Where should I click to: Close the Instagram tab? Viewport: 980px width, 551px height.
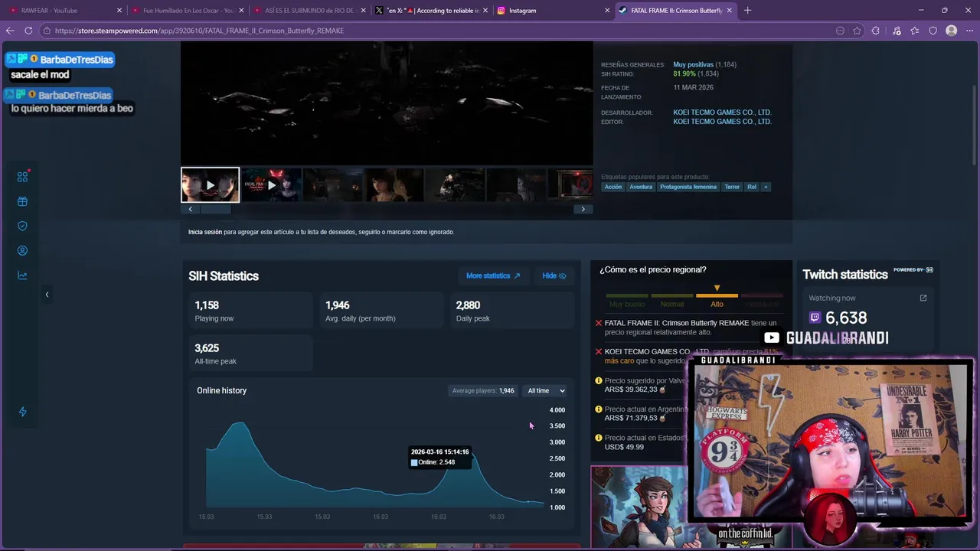607,11
